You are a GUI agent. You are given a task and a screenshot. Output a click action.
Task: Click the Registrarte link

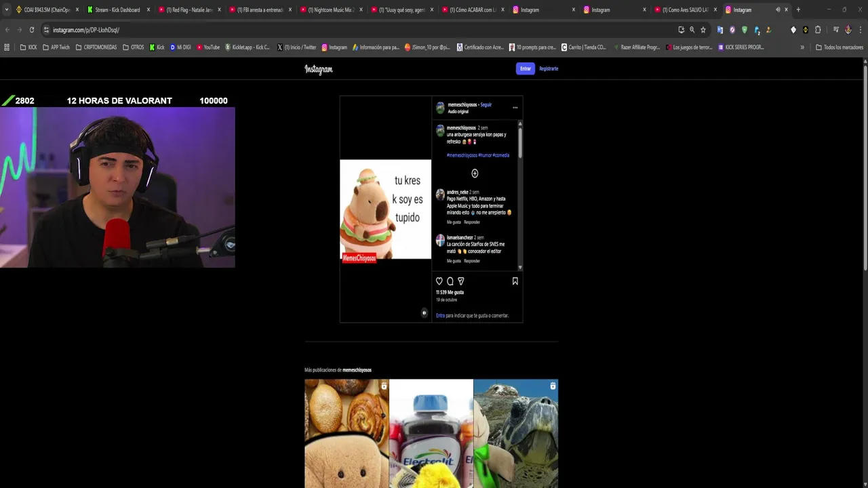(x=549, y=68)
